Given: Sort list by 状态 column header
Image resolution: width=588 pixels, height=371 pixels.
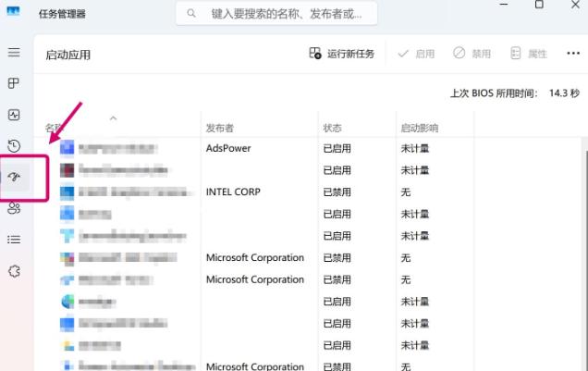Looking at the screenshot, I should [333, 128].
